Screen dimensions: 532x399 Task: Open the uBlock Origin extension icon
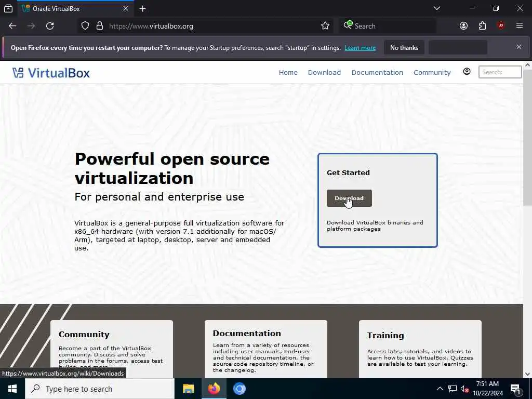[501, 26]
